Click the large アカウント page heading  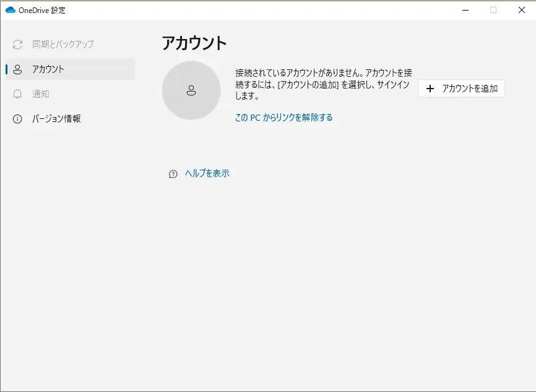pyautogui.click(x=194, y=43)
